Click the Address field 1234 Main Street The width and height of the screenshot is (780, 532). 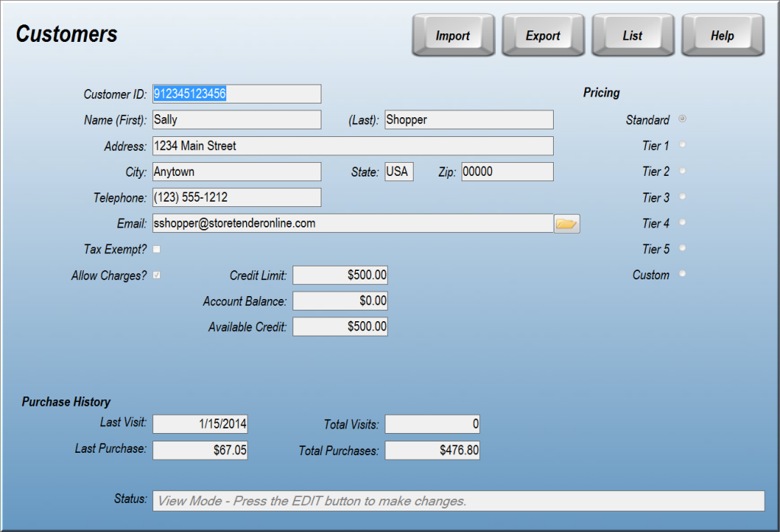point(353,146)
